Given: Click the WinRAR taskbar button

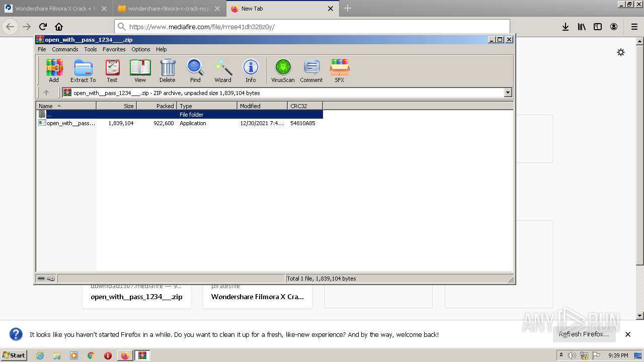Looking at the screenshot, I should tap(142, 355).
